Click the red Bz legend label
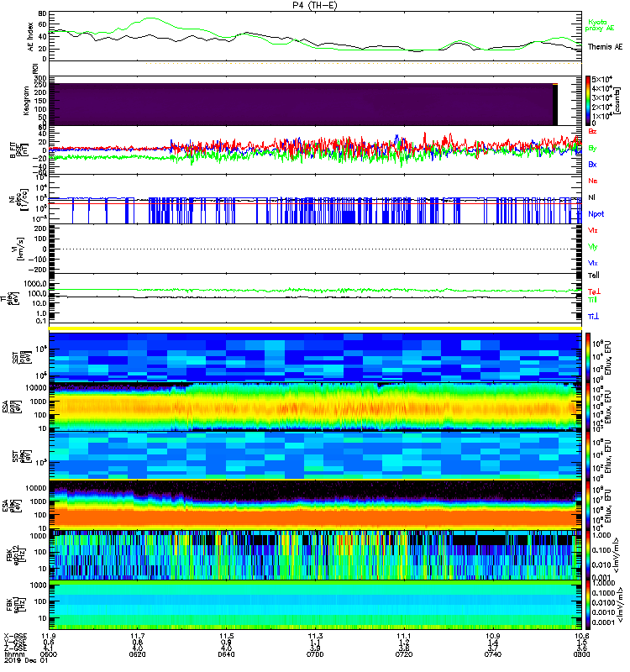 click(x=592, y=131)
